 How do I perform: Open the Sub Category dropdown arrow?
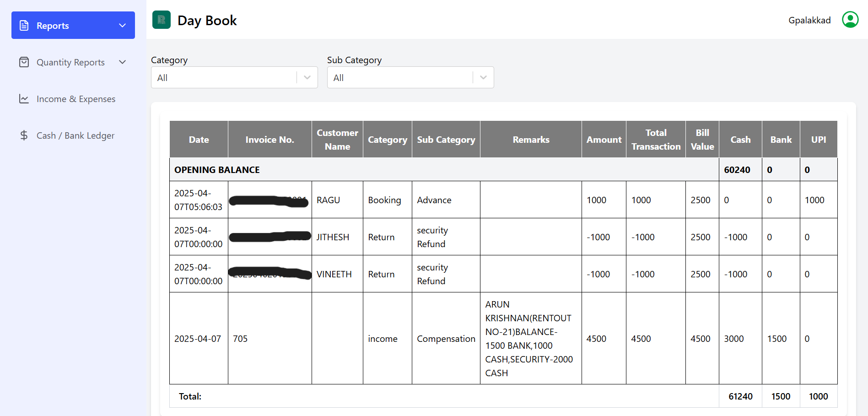483,77
